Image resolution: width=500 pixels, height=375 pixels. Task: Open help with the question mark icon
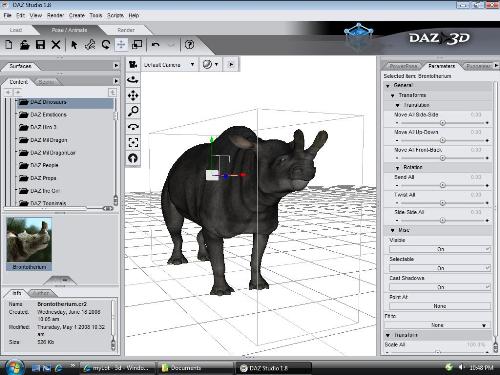coord(189,45)
